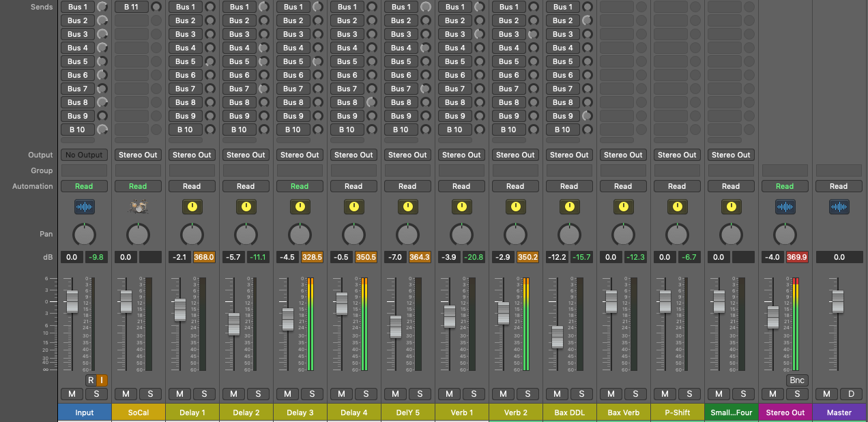Click the Read automation button on Delay 1
868x422 pixels.
coord(192,186)
